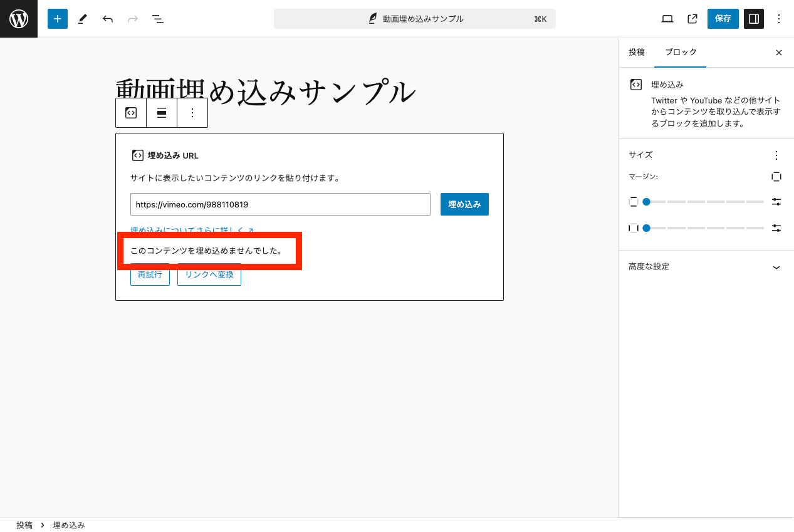Convert embed to link with リンクへ変換
Screen dimensions: 794x532
[x=209, y=274]
